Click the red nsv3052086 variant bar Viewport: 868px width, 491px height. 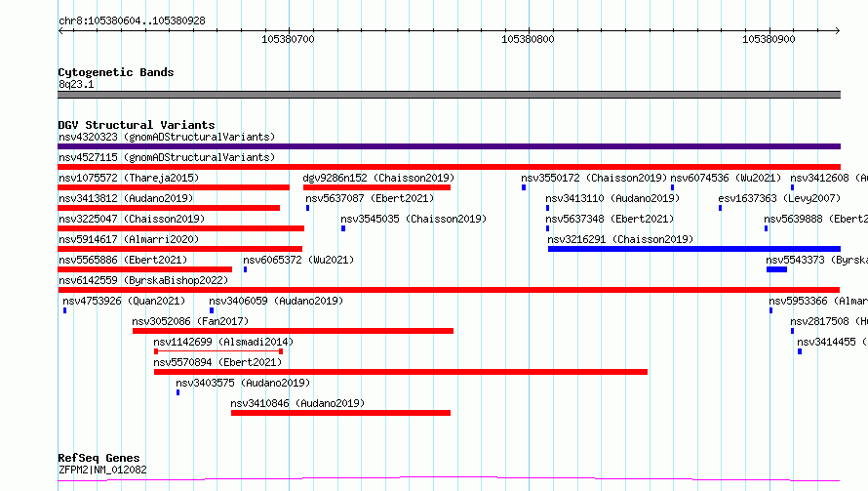point(293,331)
